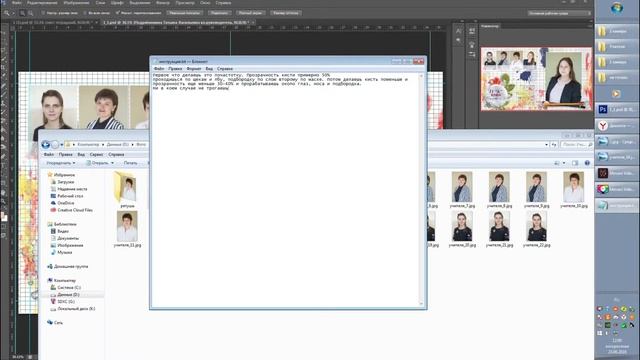This screenshot has width=640, height=360.
Task: Select Домашняя группа in sidebar
Action: 71,267
